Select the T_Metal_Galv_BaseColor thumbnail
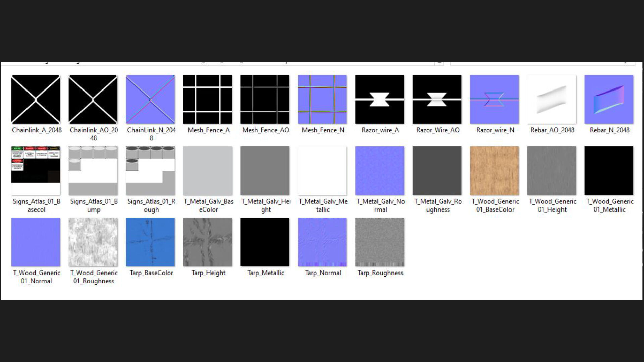This screenshot has height=362, width=644. (208, 171)
